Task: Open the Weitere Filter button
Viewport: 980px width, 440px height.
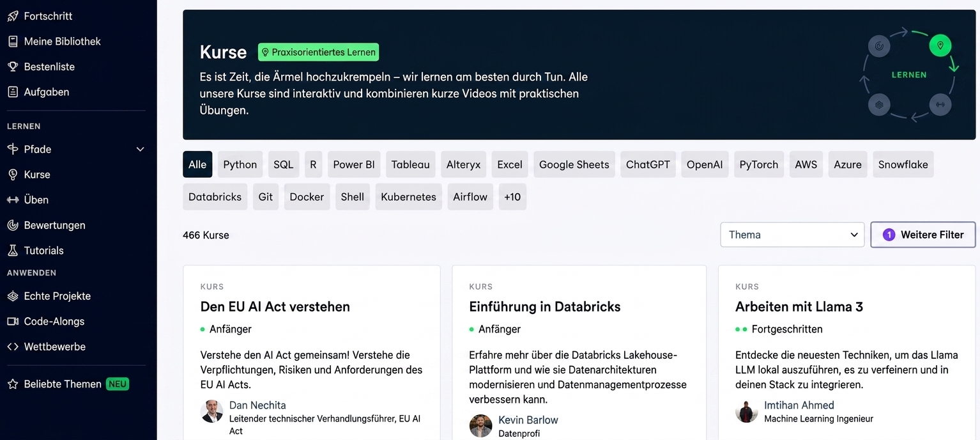Action: tap(923, 235)
